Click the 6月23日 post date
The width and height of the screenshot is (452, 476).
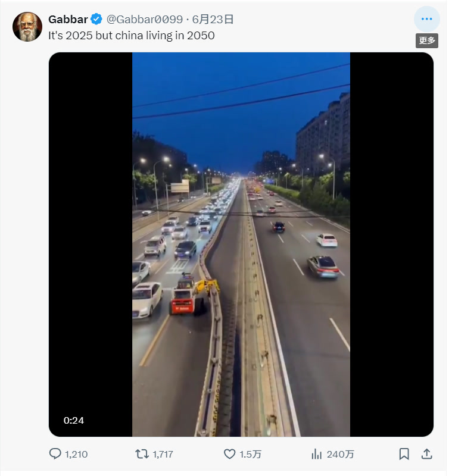[x=213, y=20]
